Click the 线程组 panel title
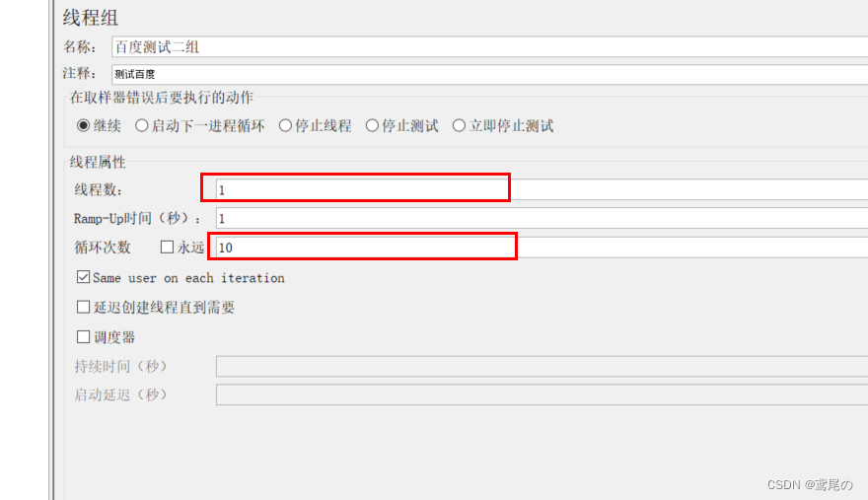Image resolution: width=868 pixels, height=500 pixels. click(x=91, y=17)
